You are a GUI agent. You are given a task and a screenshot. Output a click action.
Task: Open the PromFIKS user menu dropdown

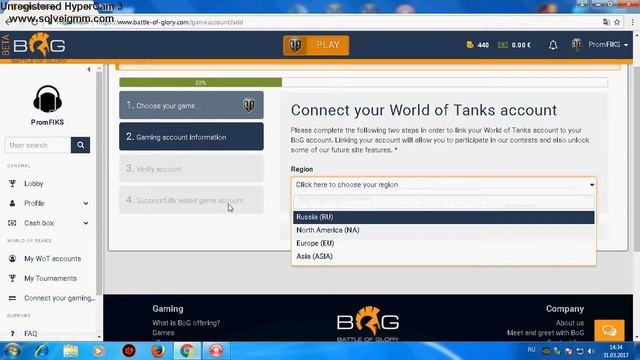point(608,44)
